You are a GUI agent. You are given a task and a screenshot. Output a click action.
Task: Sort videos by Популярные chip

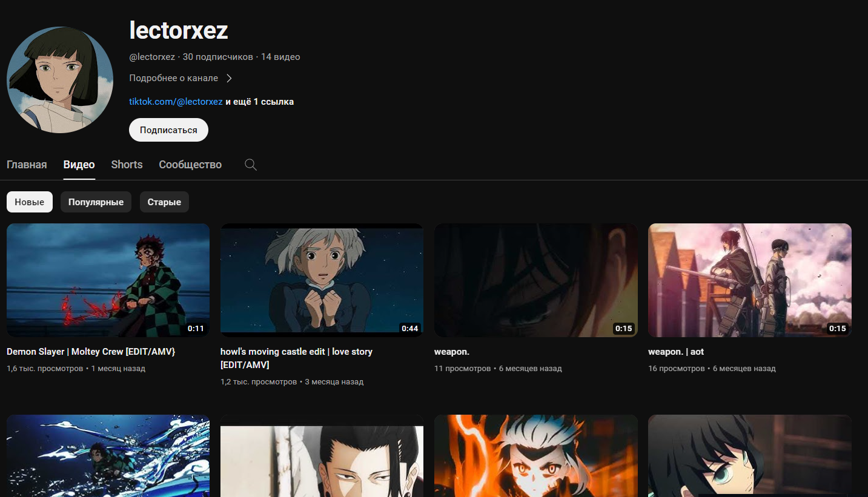click(x=96, y=202)
